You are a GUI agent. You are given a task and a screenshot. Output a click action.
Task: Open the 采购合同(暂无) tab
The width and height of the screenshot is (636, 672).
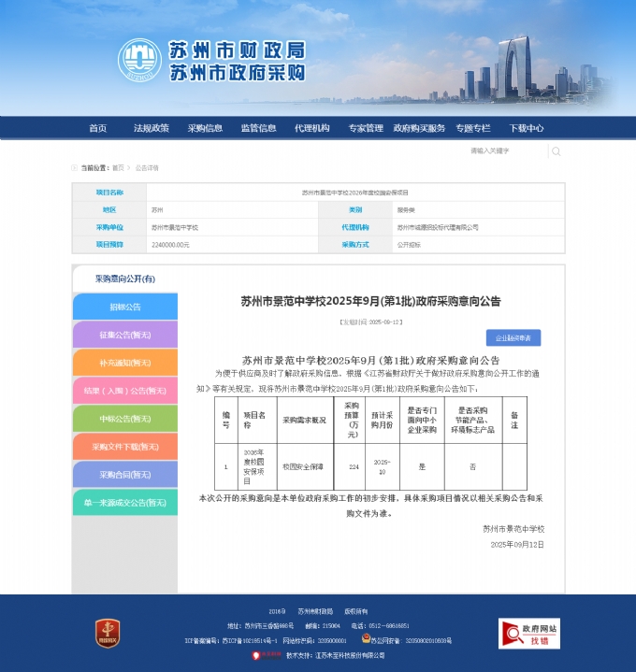[124, 475]
